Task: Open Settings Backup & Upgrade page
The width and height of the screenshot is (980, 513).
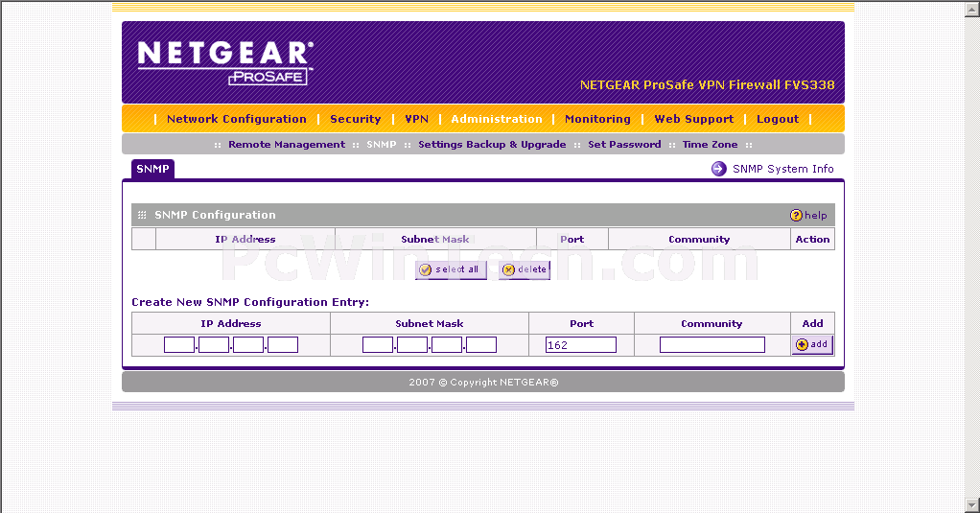Action: (x=492, y=145)
